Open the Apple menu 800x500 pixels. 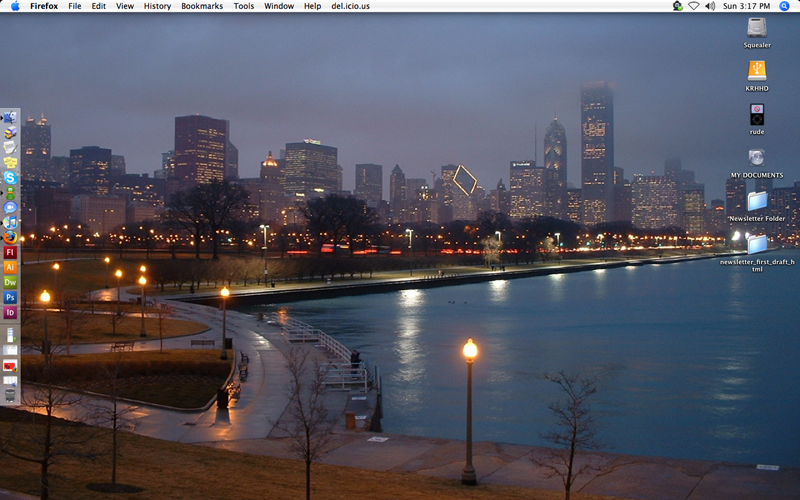[x=14, y=6]
